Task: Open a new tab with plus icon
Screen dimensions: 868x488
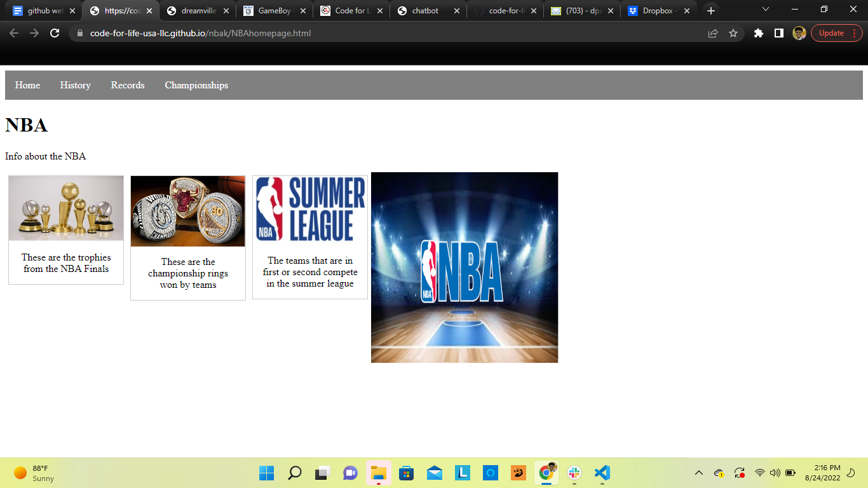Action: tap(711, 11)
